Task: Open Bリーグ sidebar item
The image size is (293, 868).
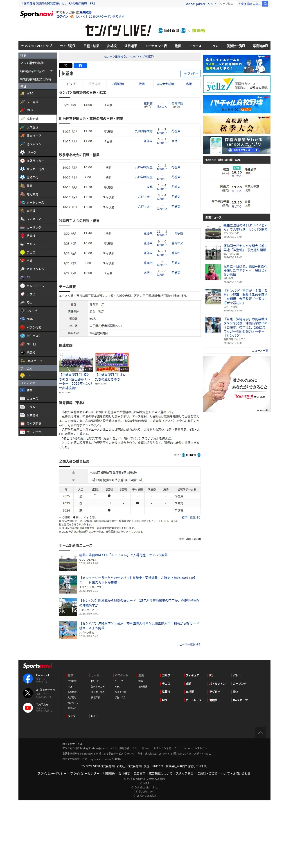Action: [x=37, y=311]
